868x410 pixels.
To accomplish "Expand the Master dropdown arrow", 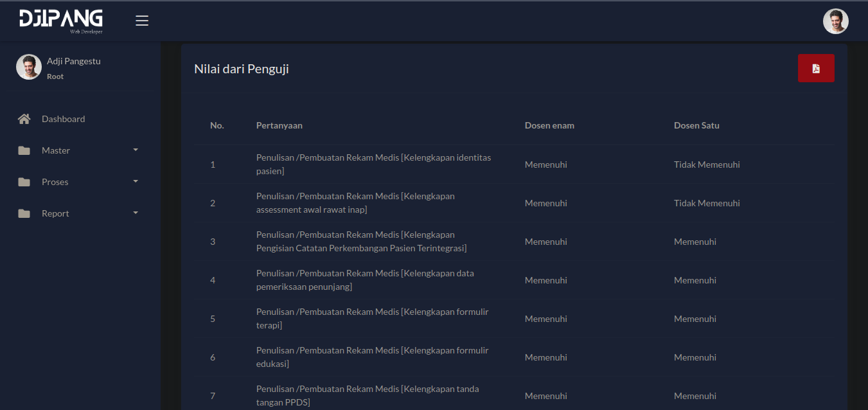I will [136, 150].
